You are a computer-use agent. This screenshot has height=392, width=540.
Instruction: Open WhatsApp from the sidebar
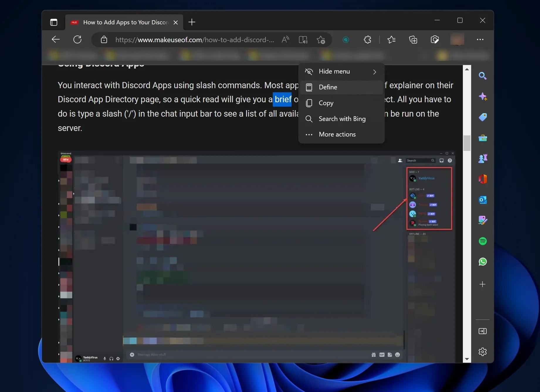coord(483,262)
